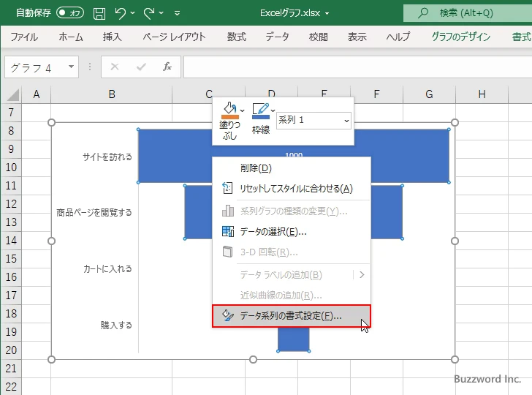Open the ページ レイアウト tab

(x=174, y=37)
